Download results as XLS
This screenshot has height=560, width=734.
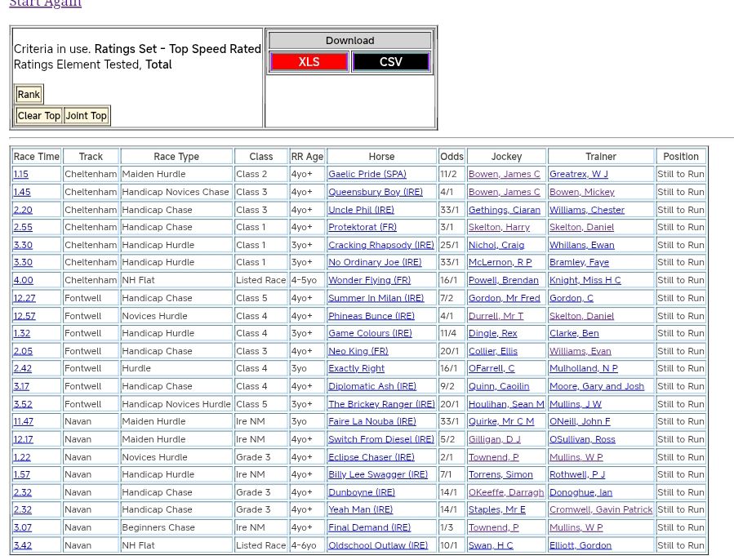pos(309,62)
